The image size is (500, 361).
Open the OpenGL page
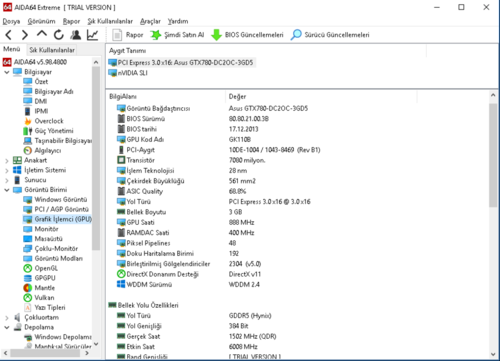(x=41, y=268)
